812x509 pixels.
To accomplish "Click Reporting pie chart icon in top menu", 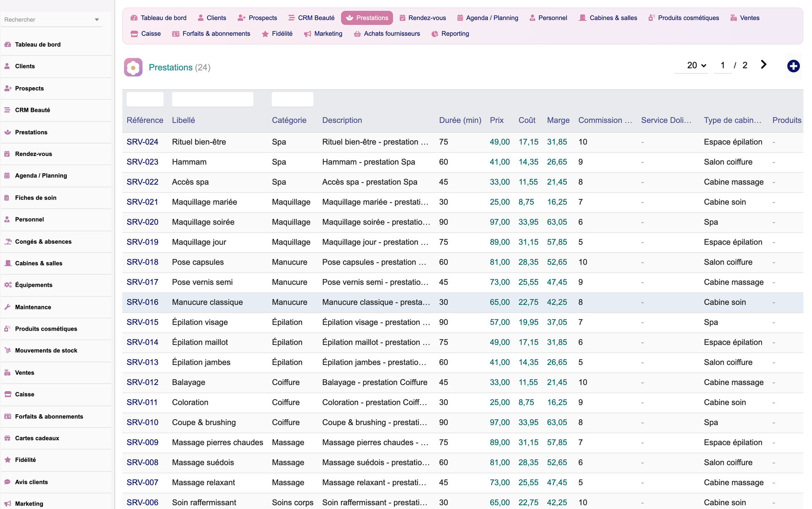I will point(435,34).
